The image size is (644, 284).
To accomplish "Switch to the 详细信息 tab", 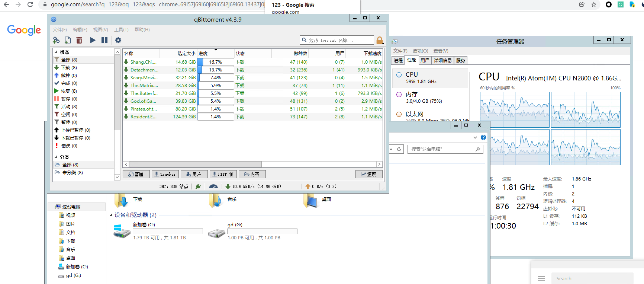I will [442, 60].
